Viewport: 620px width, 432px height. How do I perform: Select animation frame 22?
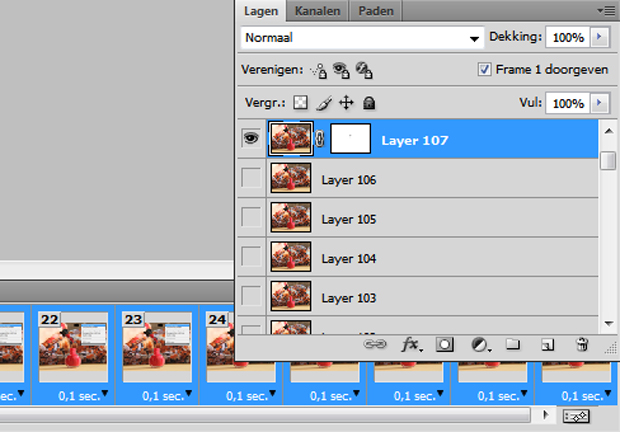point(73,347)
